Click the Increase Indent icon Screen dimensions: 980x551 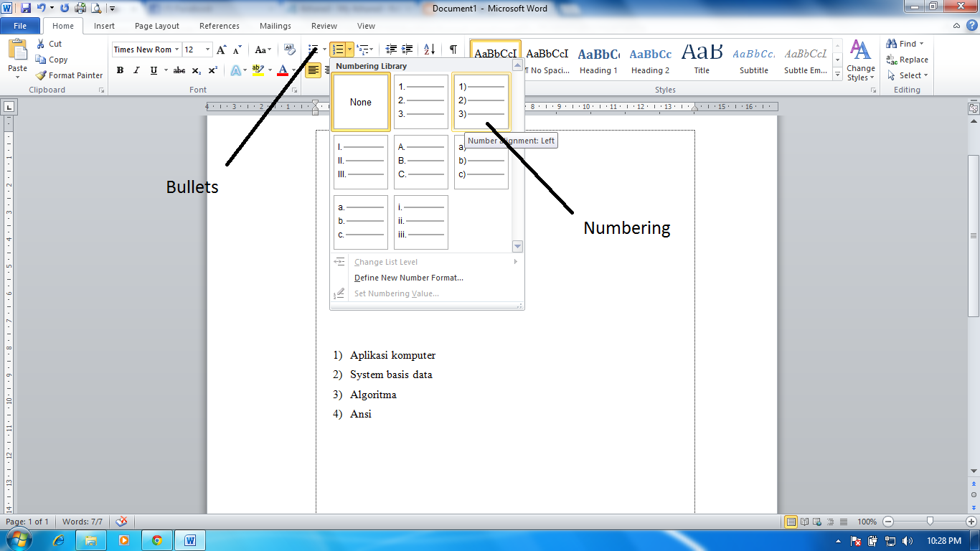pos(407,50)
